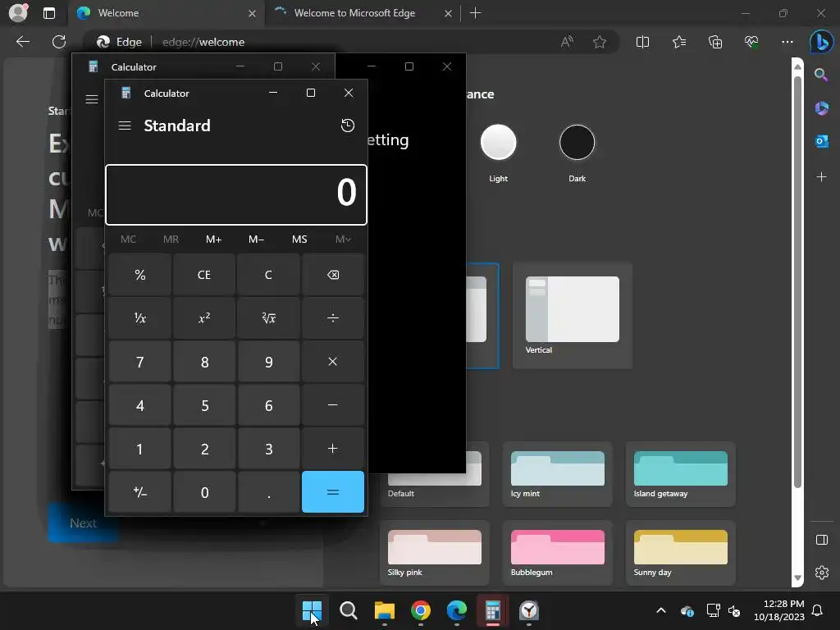Click the plus/minus sign toggle key

(139, 492)
